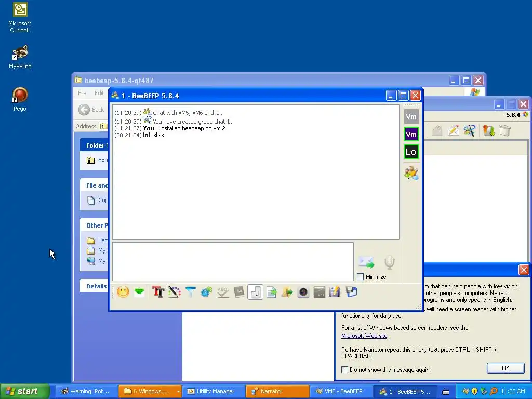This screenshot has height=399, width=532.
Task: Open MyPal 68 desktop shortcut
Action: [x=20, y=57]
